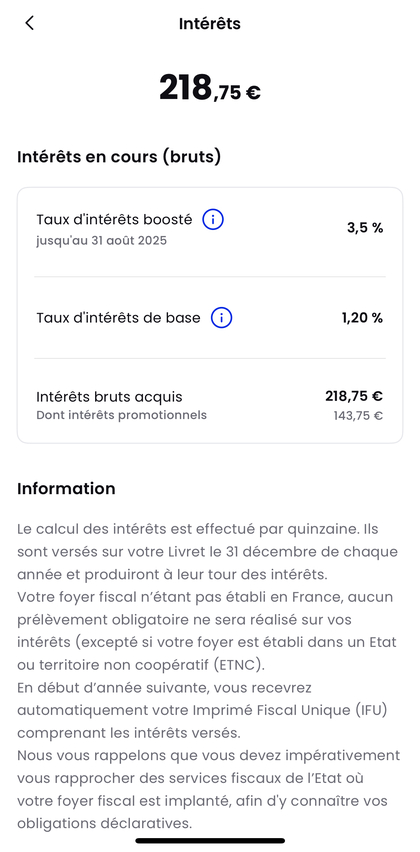420x852 pixels.
Task: Tap the Information section heading
Action: 66,488
